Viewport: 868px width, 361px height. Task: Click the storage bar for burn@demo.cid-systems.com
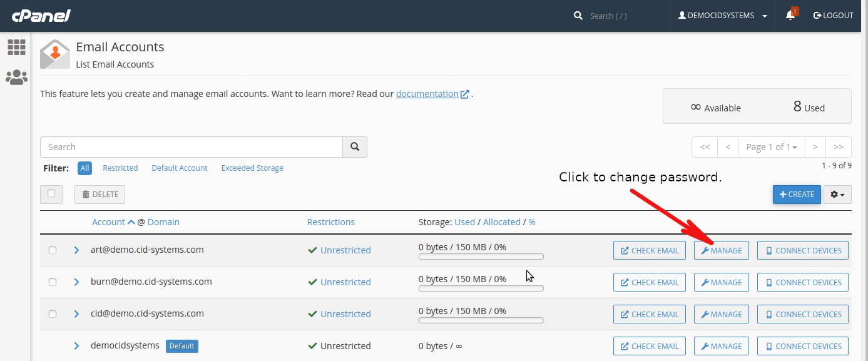(481, 288)
